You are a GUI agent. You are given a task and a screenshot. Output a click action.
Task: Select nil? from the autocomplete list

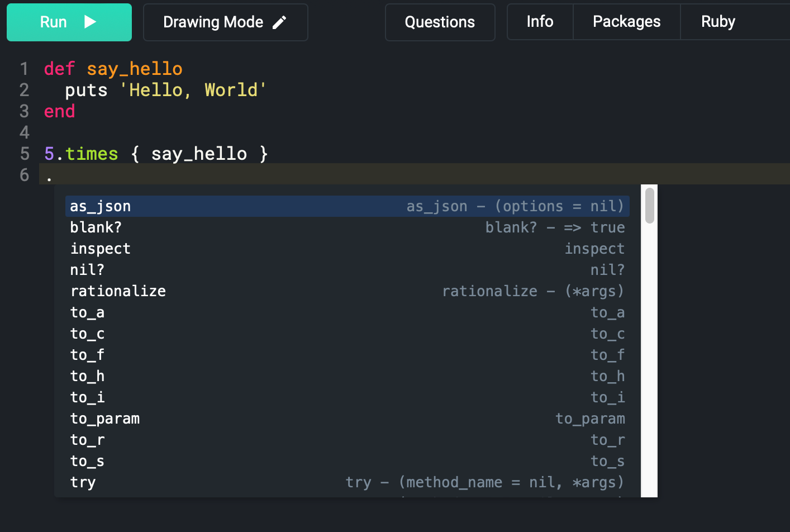point(348,270)
